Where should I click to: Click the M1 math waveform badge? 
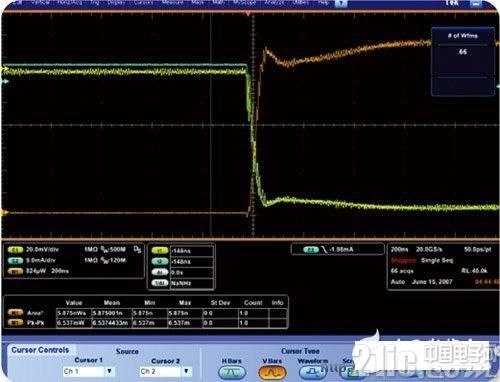click(15, 271)
